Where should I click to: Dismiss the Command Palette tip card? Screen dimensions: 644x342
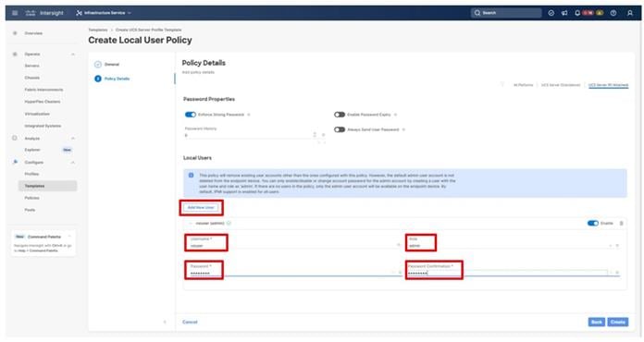70,237
